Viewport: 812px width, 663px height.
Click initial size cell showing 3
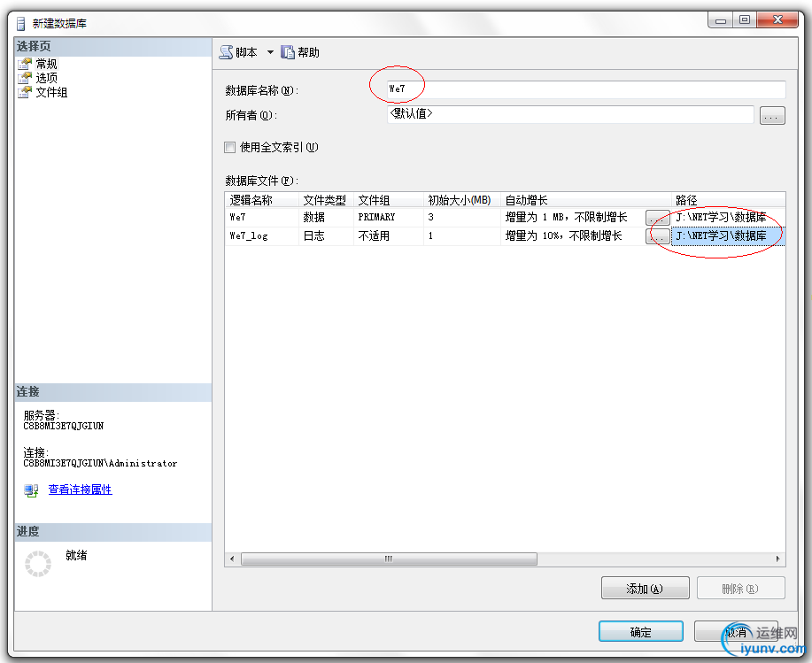pos(462,218)
